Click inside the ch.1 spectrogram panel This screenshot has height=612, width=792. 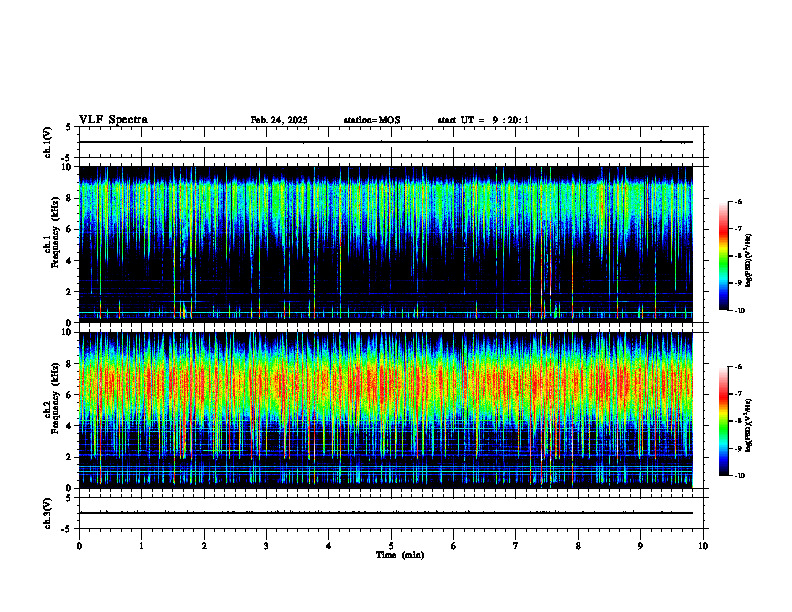coord(386,244)
